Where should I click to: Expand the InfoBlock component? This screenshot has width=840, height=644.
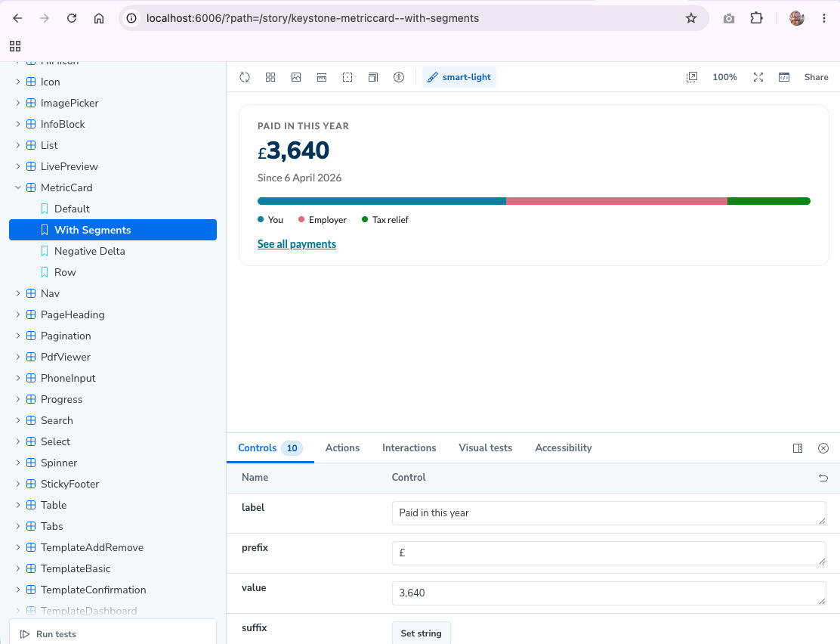point(17,124)
